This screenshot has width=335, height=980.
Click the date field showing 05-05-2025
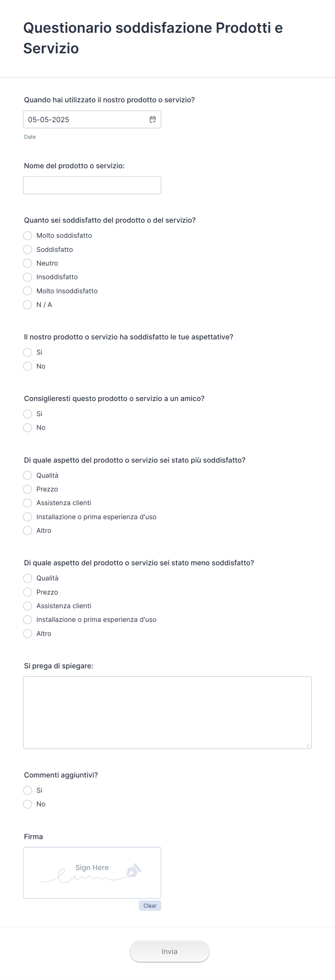click(x=92, y=120)
